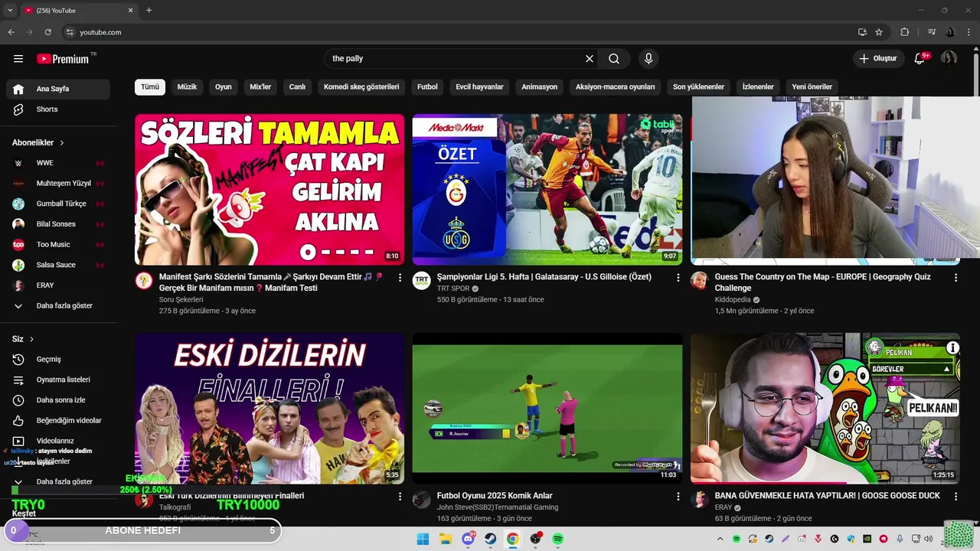Open a new browser tab
Image resolution: width=980 pixels, height=551 pixels.
click(x=149, y=10)
